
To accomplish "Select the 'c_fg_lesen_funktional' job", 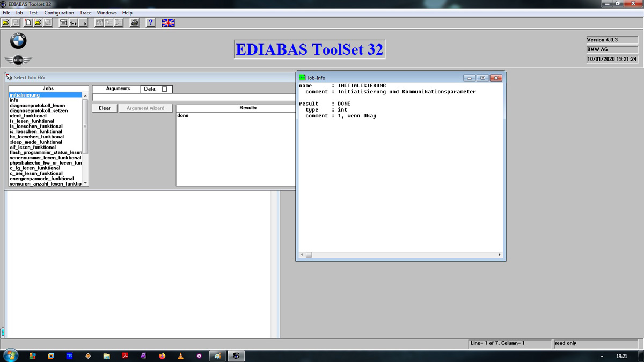I will 46,168.
